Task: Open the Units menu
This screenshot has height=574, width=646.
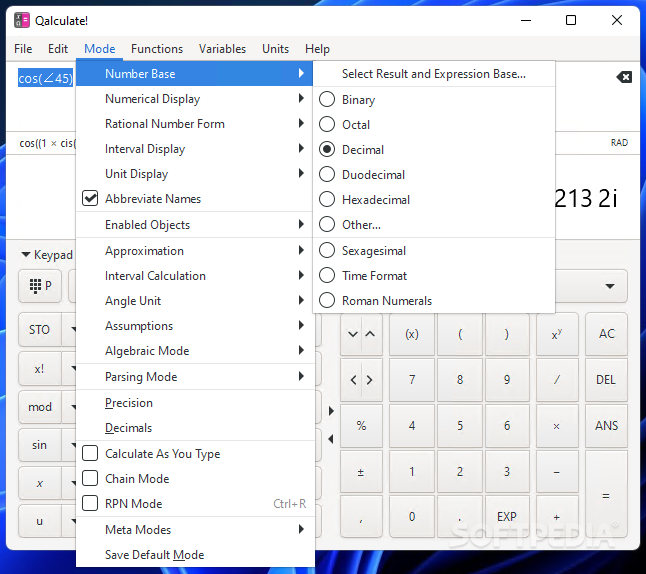Action: [276, 49]
